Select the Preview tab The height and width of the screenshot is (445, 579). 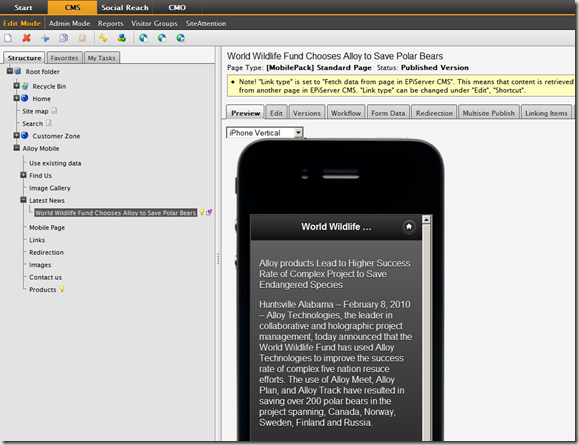(x=246, y=113)
